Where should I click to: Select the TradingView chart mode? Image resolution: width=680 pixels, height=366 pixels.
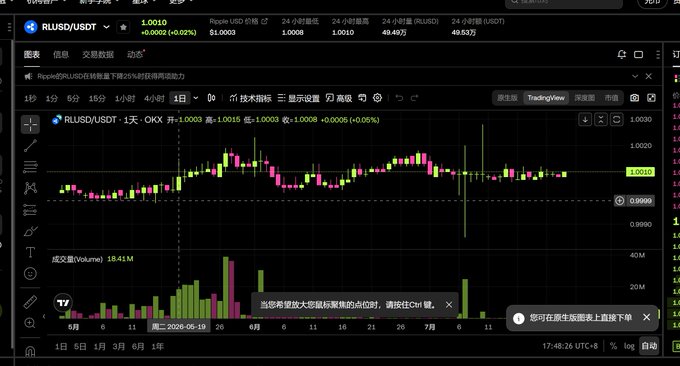pos(546,98)
